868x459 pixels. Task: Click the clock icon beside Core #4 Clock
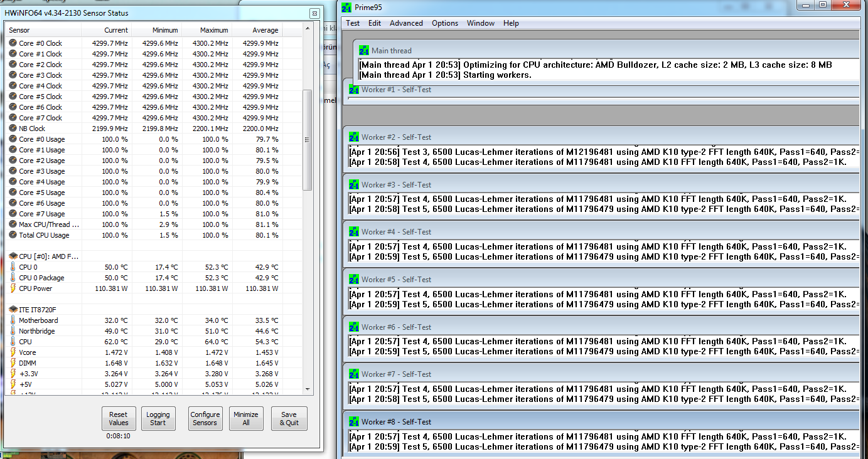click(x=13, y=86)
